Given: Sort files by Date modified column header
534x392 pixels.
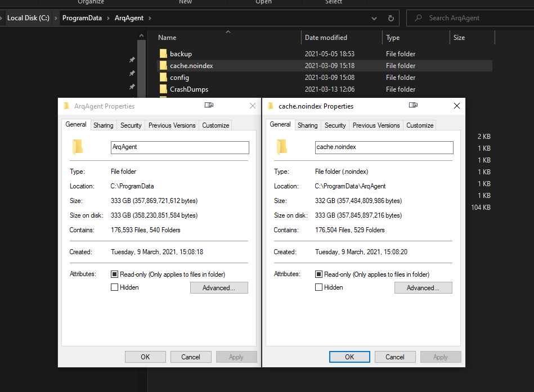Looking at the screenshot, I should 326,38.
